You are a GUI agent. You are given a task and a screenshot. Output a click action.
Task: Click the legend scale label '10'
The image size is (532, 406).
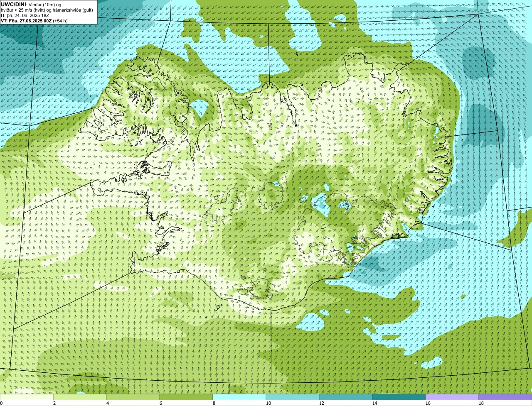pos(268,403)
